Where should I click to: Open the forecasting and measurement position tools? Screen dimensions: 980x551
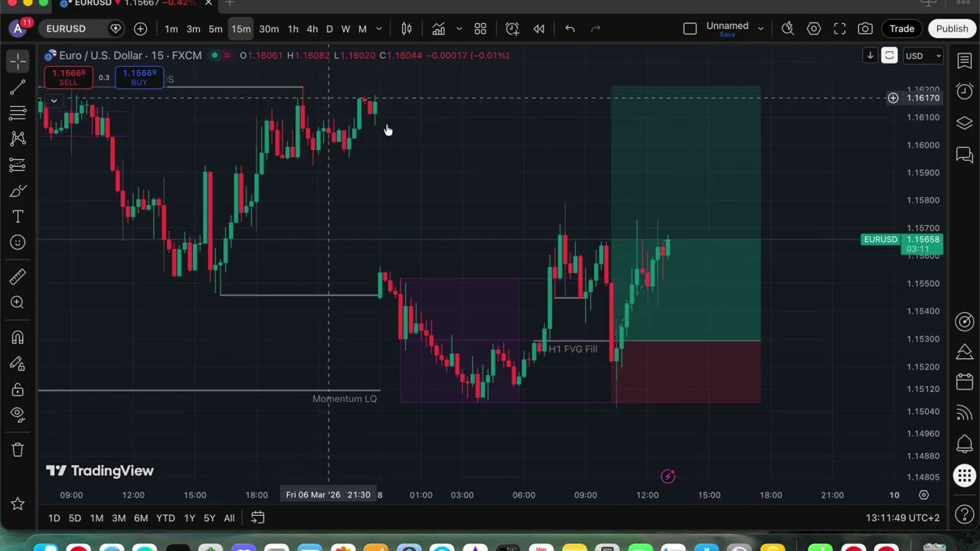(18, 165)
